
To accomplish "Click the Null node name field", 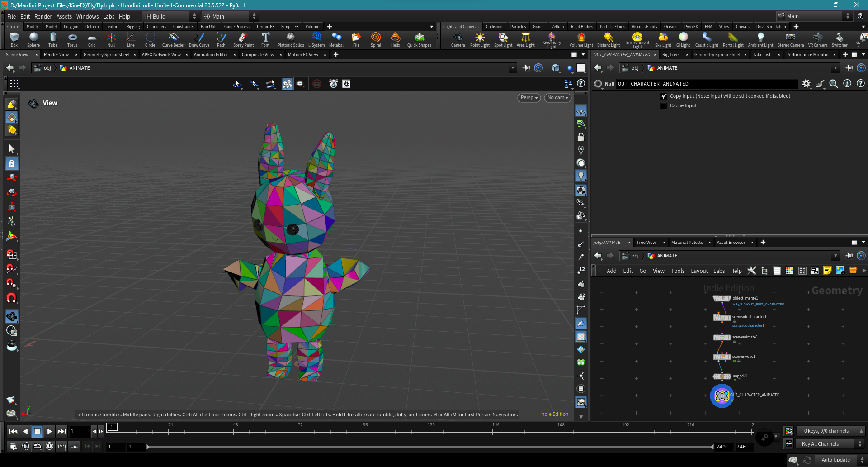I will click(x=707, y=84).
